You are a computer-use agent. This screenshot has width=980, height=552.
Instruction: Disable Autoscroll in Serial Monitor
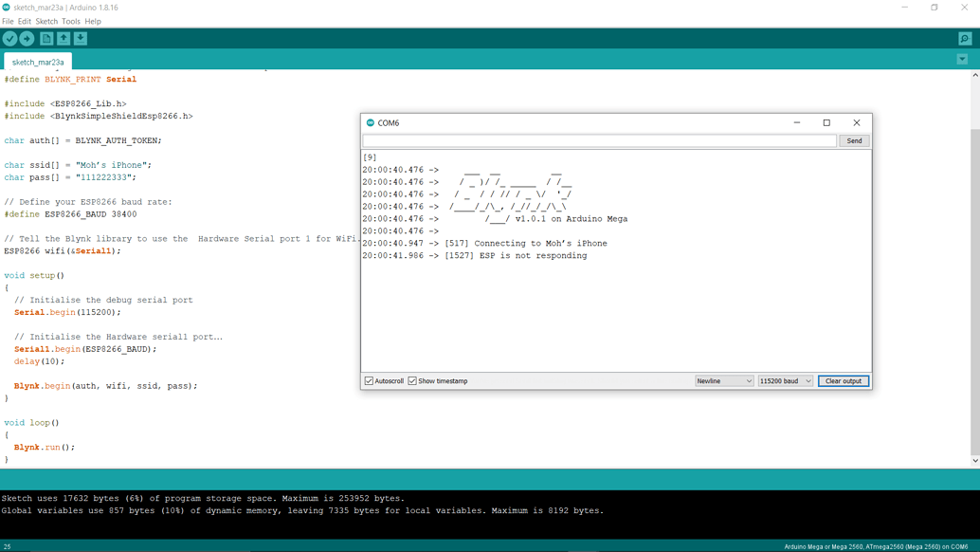click(369, 380)
